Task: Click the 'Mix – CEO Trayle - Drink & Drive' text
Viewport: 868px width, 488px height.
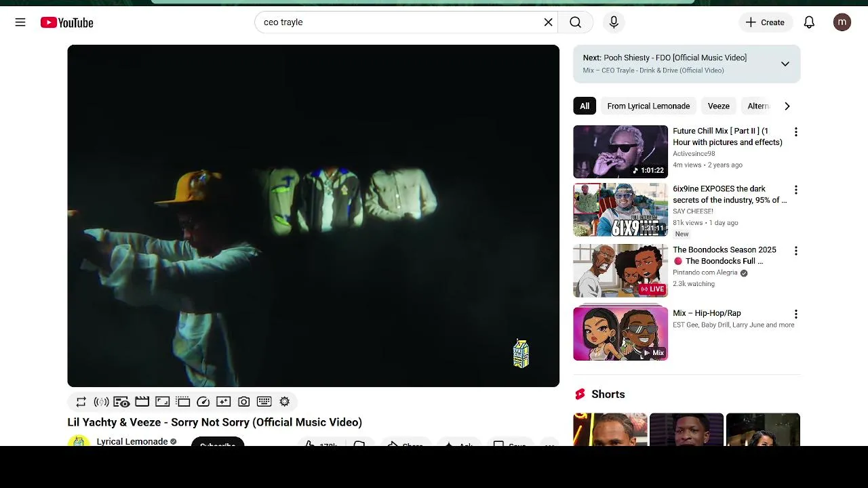Action: pyautogui.click(x=653, y=70)
